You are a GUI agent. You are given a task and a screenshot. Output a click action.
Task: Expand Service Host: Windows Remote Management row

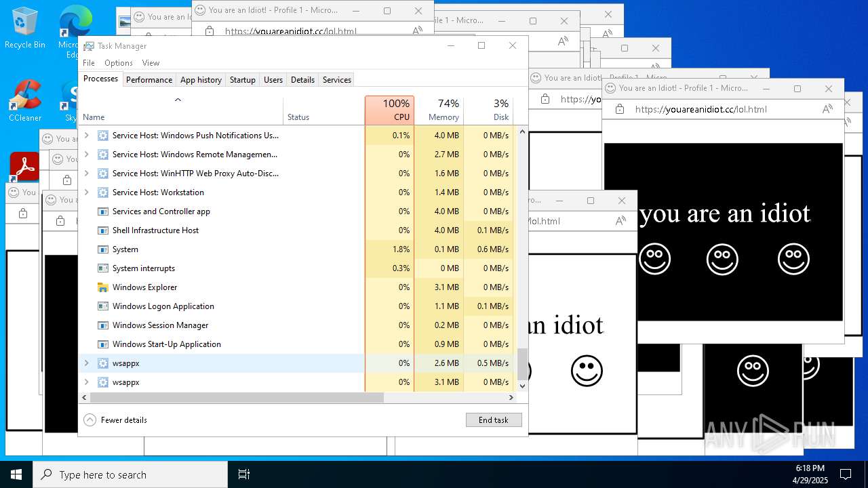click(86, 154)
